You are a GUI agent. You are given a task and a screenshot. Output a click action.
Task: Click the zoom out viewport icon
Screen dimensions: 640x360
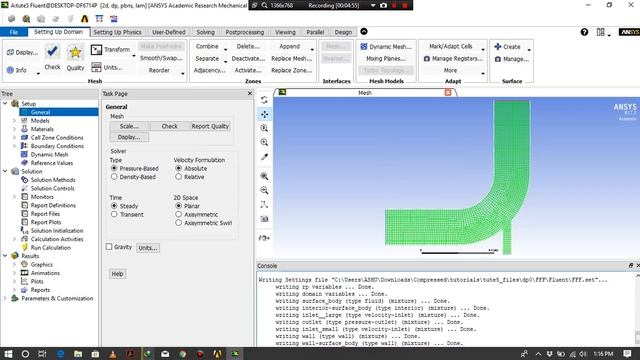click(x=264, y=190)
